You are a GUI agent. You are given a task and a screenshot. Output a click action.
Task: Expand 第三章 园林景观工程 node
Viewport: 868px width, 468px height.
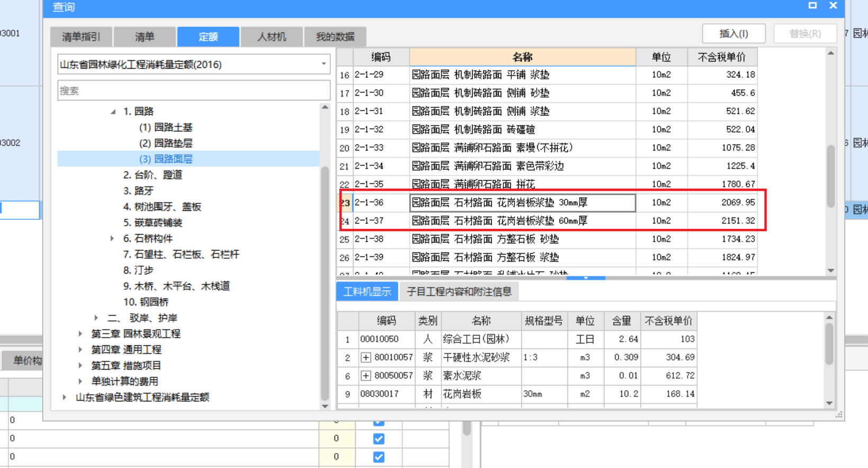pyautogui.click(x=80, y=334)
